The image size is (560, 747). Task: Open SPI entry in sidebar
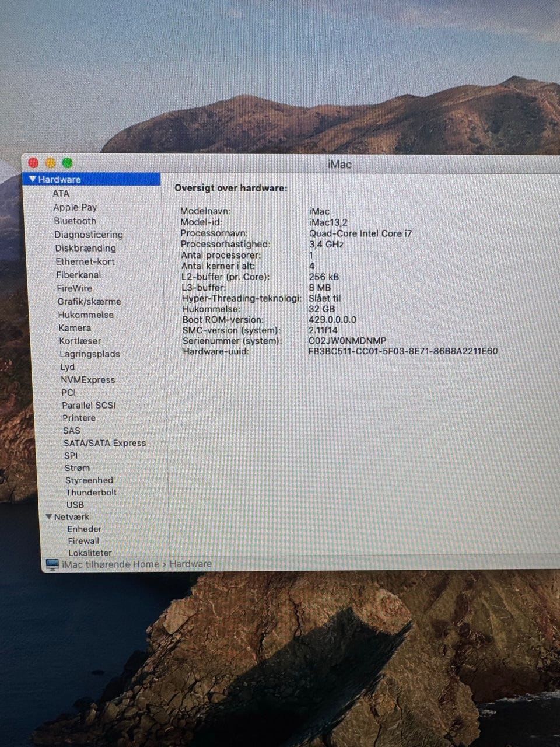[x=71, y=456]
